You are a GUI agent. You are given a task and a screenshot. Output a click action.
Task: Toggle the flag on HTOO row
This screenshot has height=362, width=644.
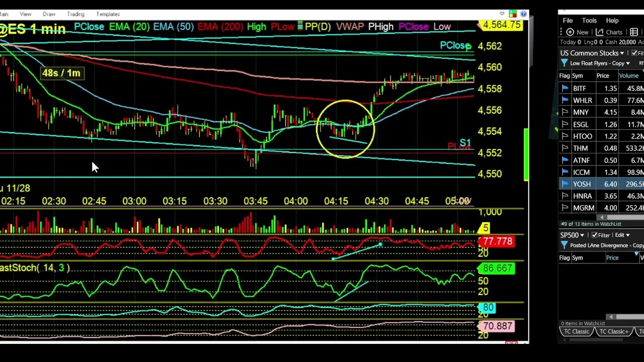(565, 136)
